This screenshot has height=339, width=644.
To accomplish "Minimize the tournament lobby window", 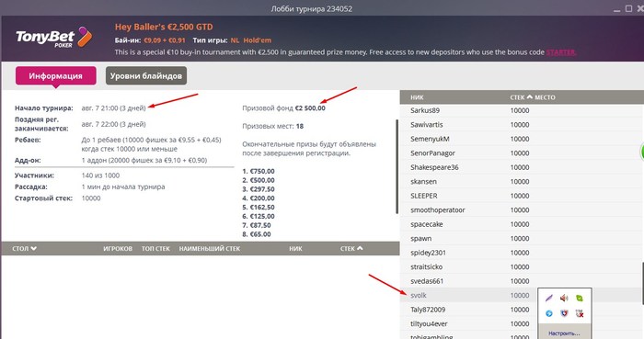I will [x=617, y=9].
